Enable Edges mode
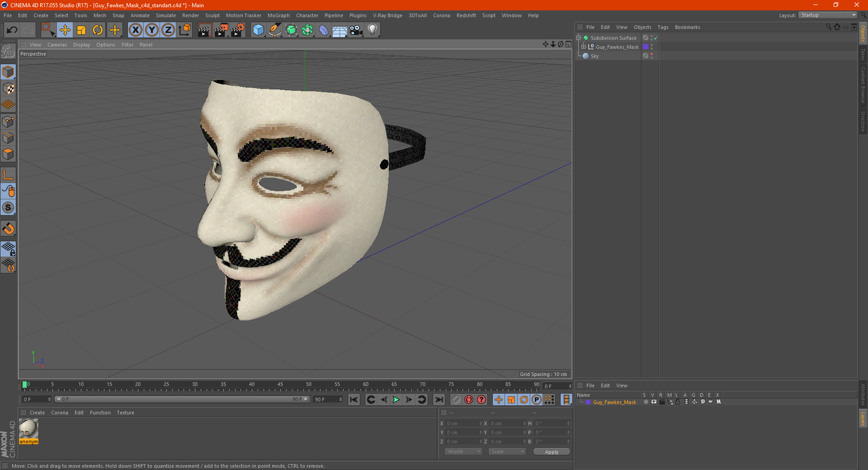The width and height of the screenshot is (868, 470). tap(8, 138)
